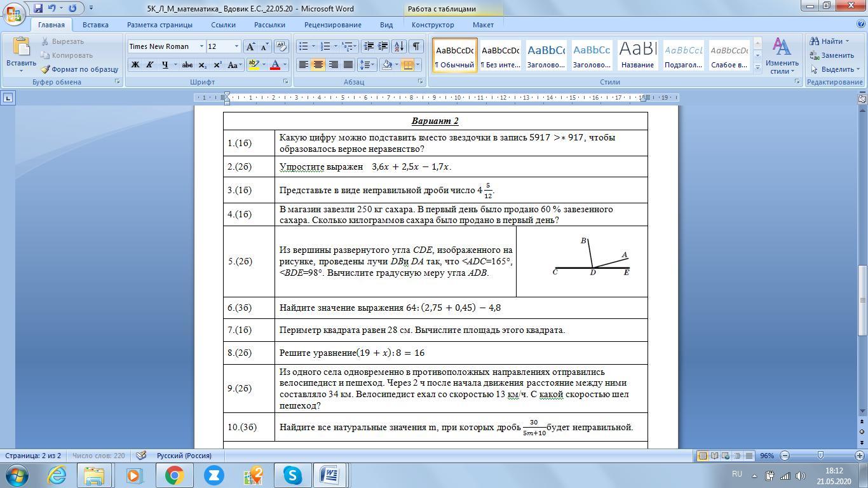Open the Ссылки tab

pyautogui.click(x=223, y=25)
